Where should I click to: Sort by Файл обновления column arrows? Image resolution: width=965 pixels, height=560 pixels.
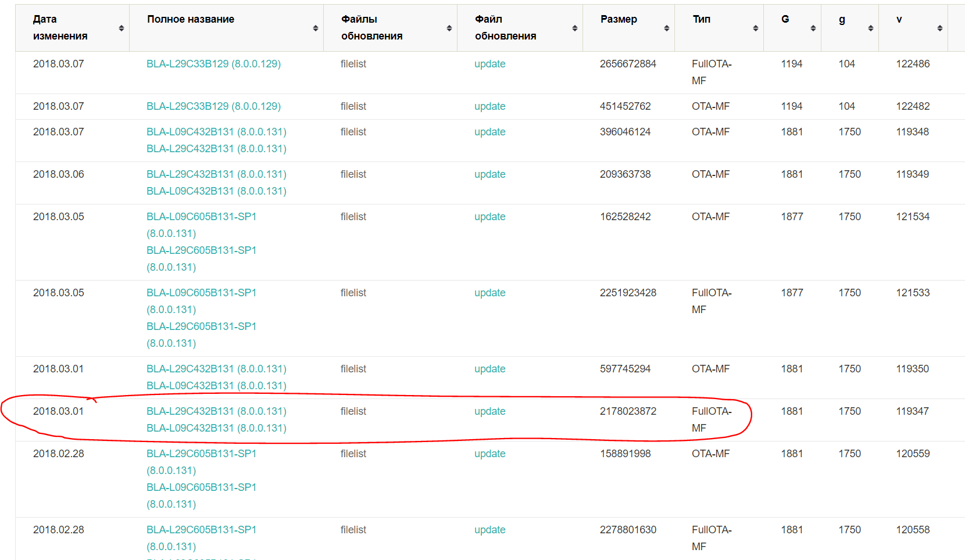[575, 28]
